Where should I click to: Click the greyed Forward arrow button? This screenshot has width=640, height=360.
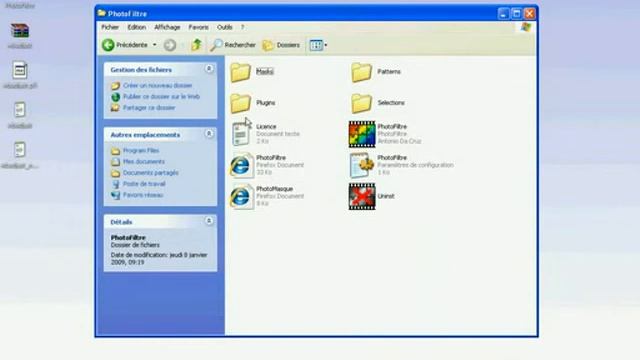click(170, 45)
